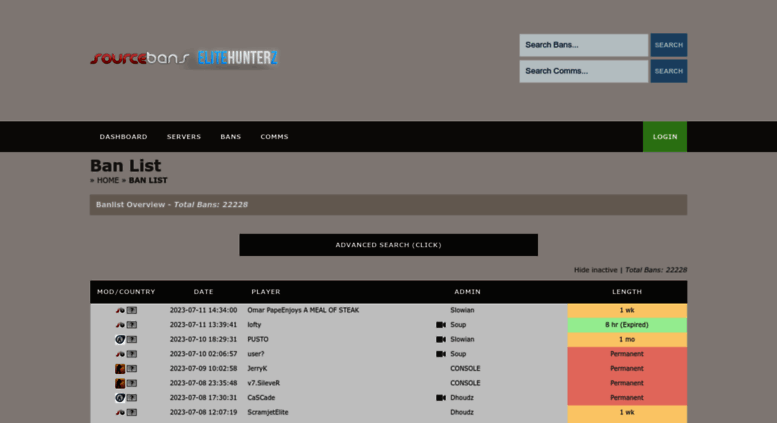Click the Counter-Strike mod icon in the JerryK row
777x423 pixels.
(120, 369)
